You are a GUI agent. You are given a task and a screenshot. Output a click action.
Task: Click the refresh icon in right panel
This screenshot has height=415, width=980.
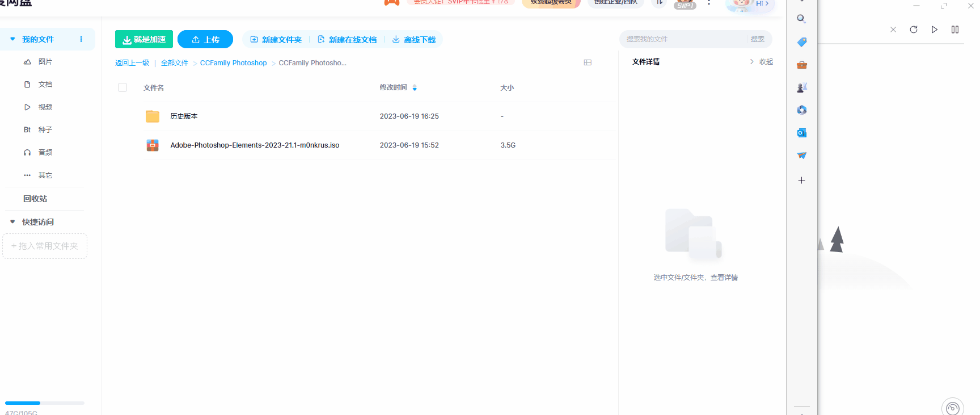(914, 30)
